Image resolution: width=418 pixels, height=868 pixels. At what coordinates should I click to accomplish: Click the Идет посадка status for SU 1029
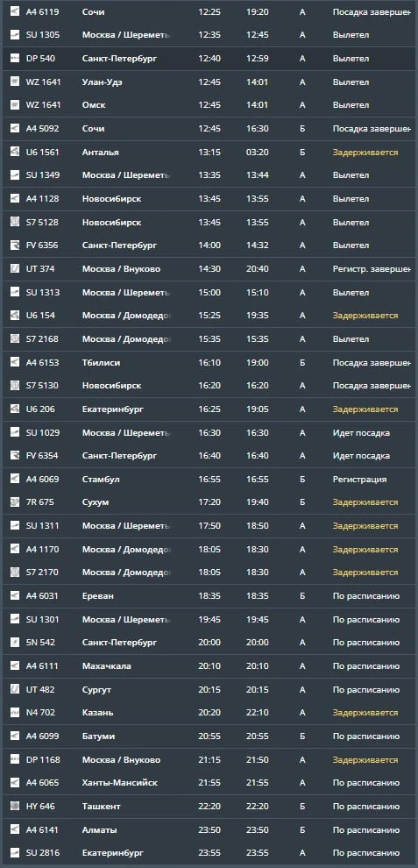point(361,433)
